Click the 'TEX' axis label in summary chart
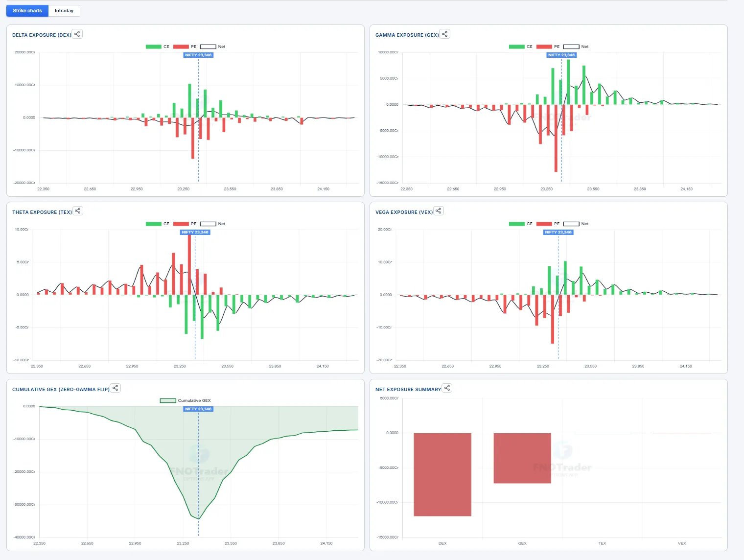744x560 pixels. pos(602,543)
